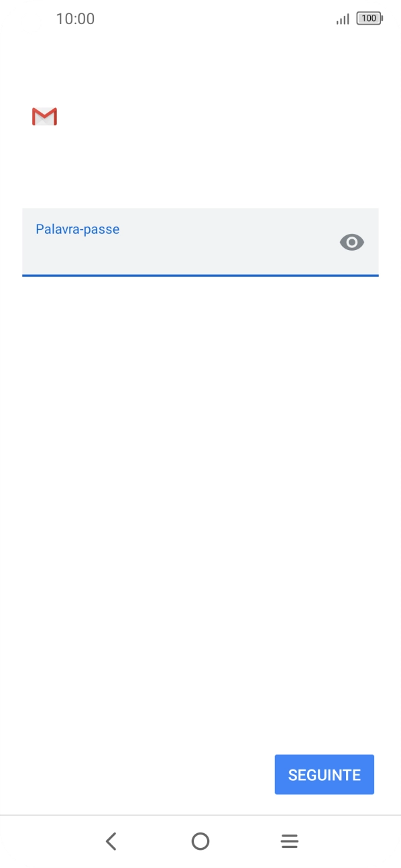The height and width of the screenshot is (868, 401).
Task: Tap the signal strength indicator
Action: 343,19
